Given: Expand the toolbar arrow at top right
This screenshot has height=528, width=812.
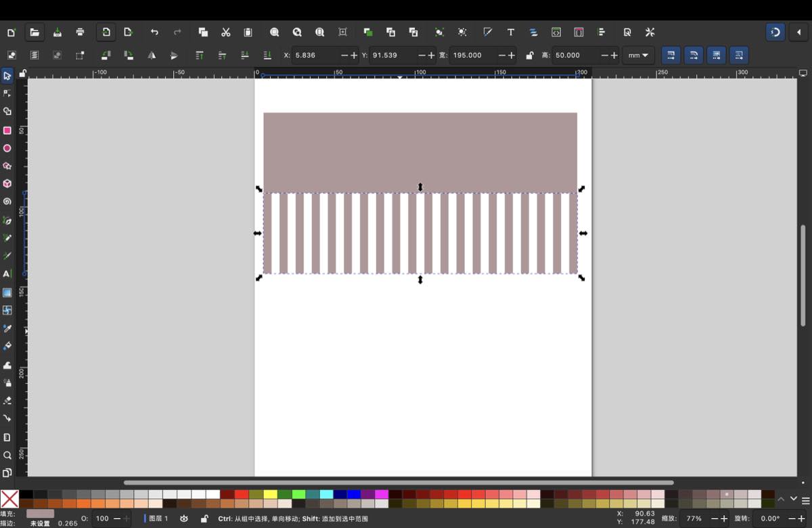Looking at the screenshot, I should (x=798, y=32).
